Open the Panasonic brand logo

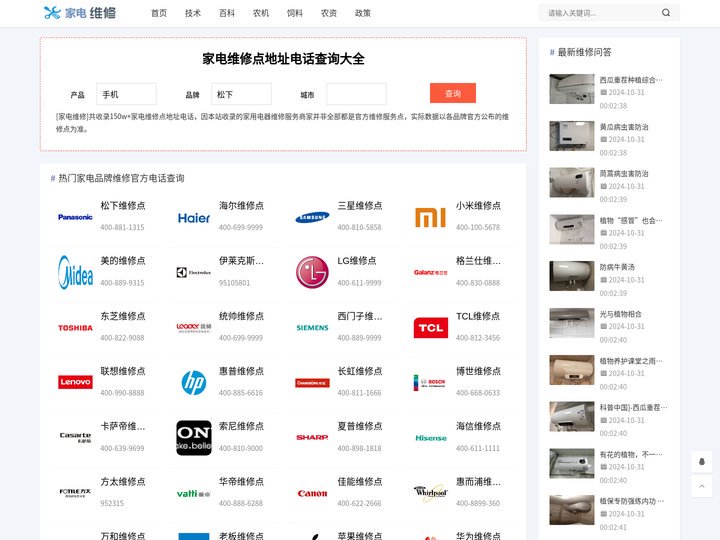[x=75, y=217]
